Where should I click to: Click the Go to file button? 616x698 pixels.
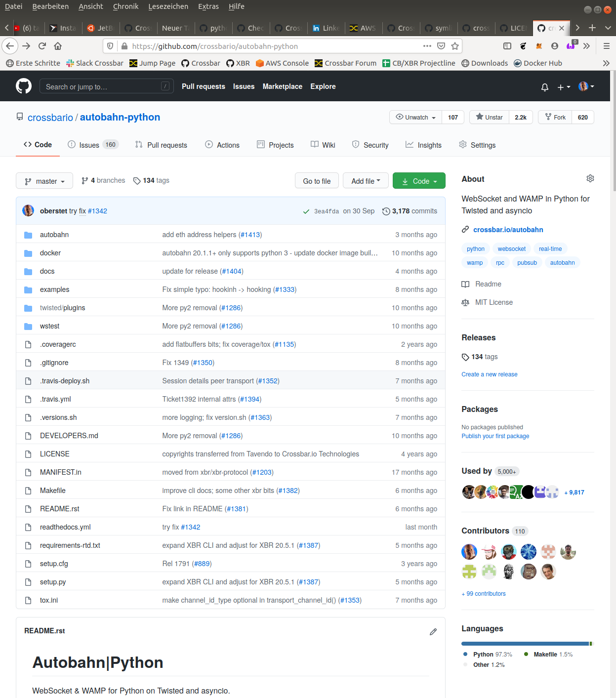pos(317,181)
